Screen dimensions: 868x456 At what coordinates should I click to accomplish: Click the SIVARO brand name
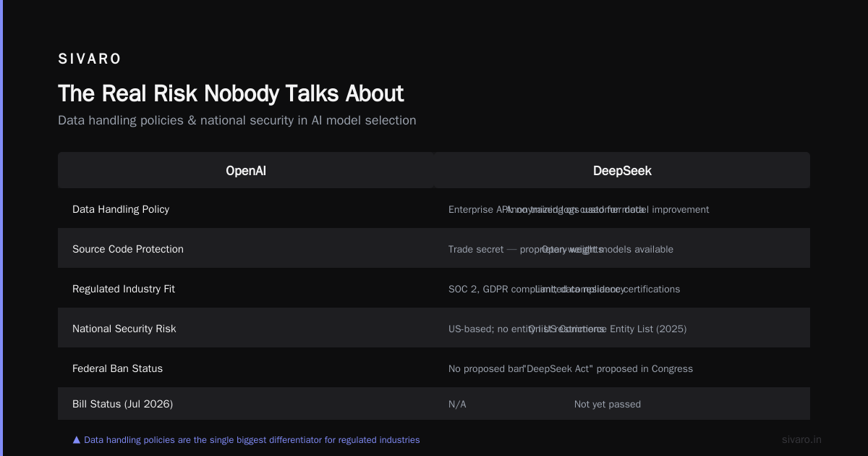click(90, 59)
